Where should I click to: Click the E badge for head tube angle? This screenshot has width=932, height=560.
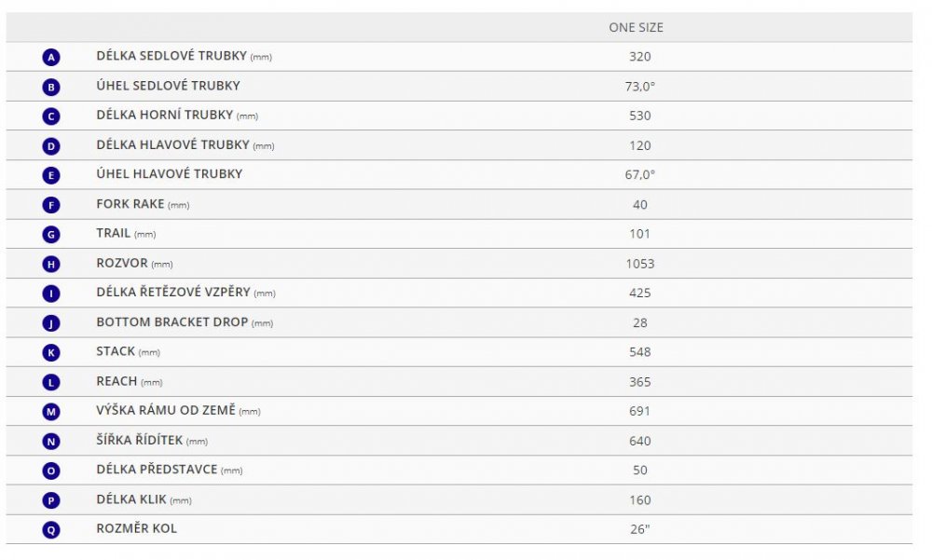pyautogui.click(x=51, y=175)
